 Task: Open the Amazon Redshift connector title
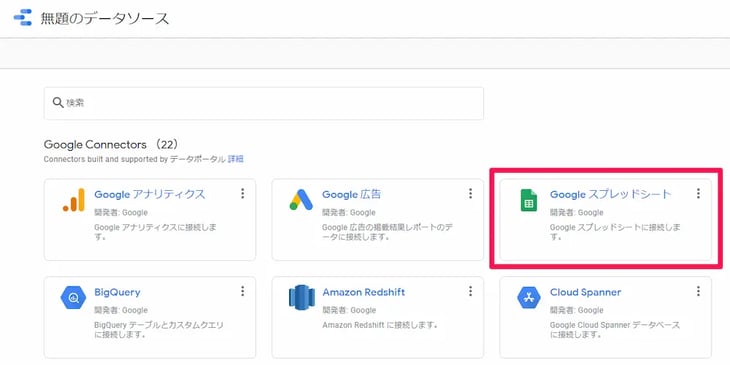(x=364, y=292)
